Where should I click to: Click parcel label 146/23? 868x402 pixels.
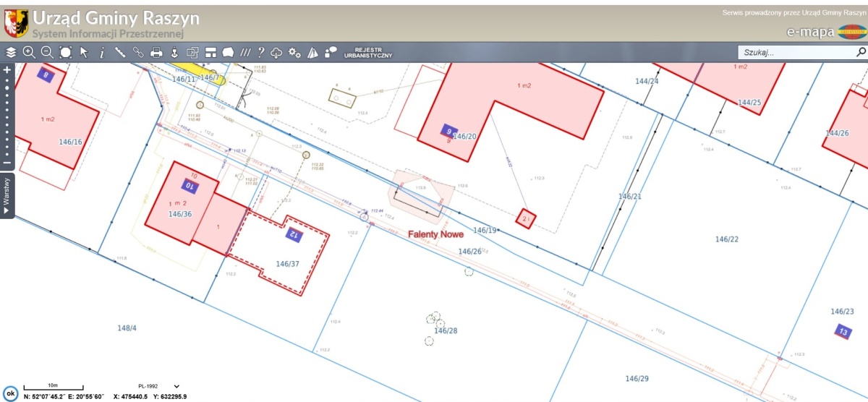(x=842, y=312)
